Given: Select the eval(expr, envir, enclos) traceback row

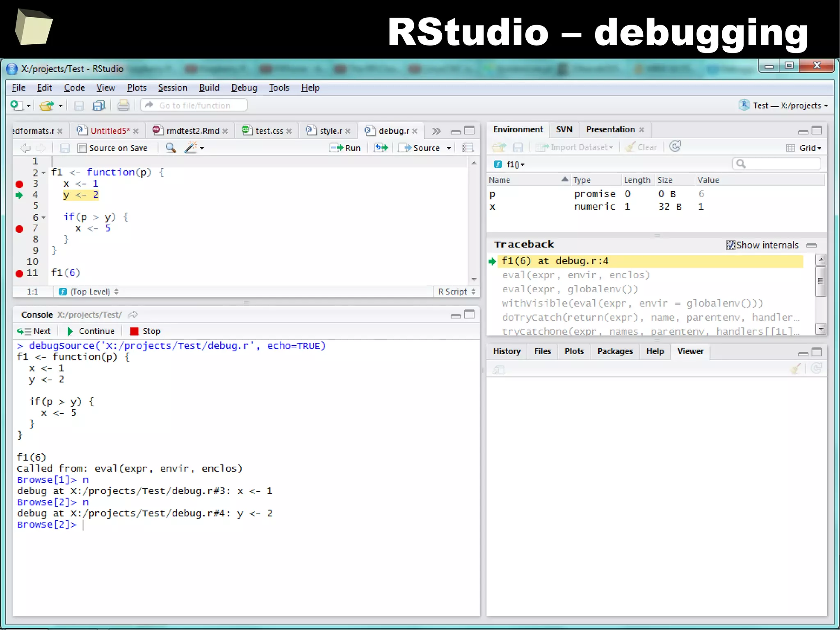Looking at the screenshot, I should click(x=576, y=275).
